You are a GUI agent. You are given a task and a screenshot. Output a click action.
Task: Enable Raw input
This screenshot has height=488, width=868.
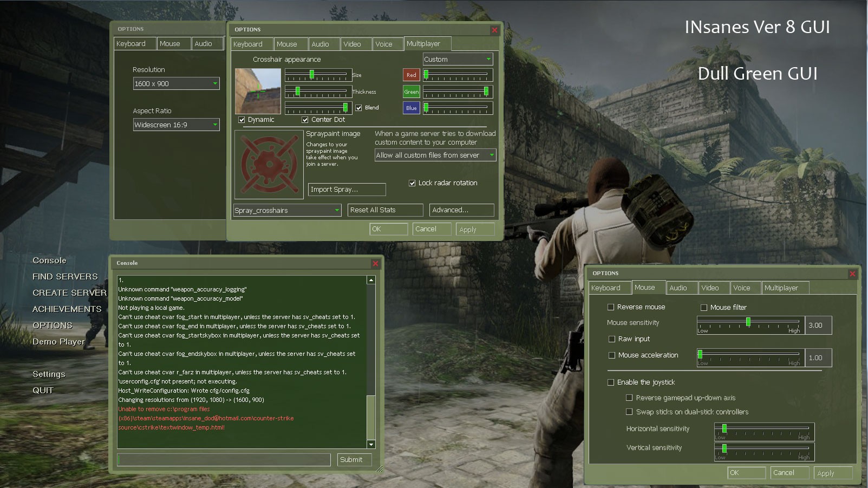click(x=611, y=339)
